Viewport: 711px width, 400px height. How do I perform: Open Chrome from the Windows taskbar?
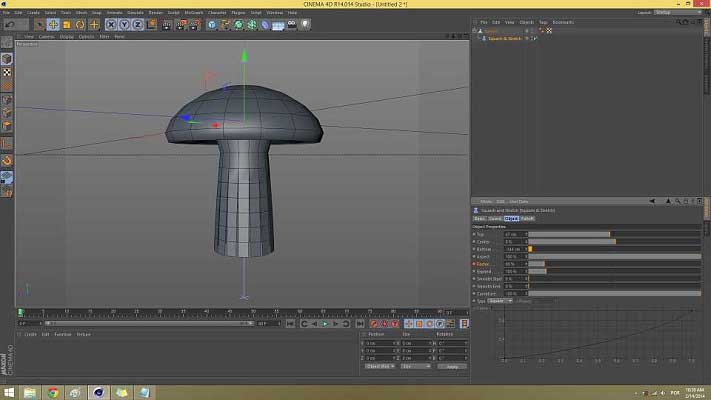[53, 392]
